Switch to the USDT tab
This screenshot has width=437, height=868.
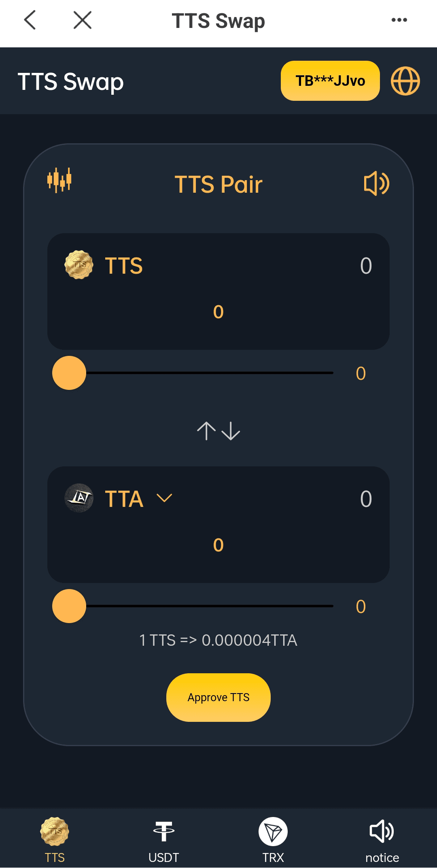click(x=164, y=840)
